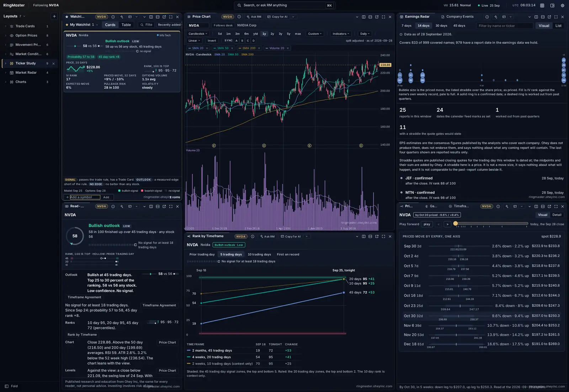Click the Oct 30 32d priced move bar
The width and height of the screenshot is (569, 392).
point(459,316)
